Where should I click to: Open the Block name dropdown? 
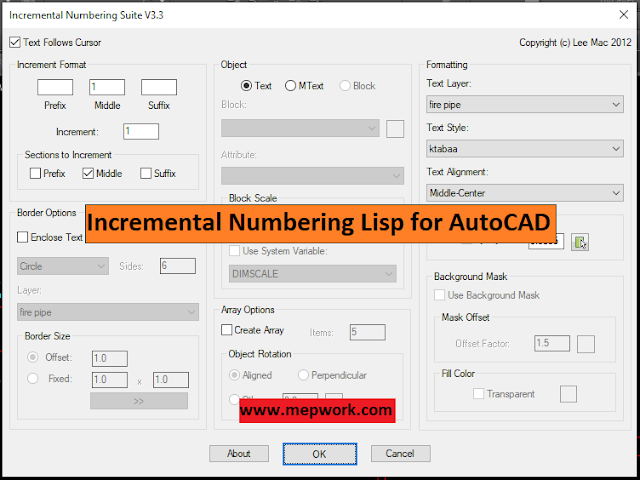(300, 128)
